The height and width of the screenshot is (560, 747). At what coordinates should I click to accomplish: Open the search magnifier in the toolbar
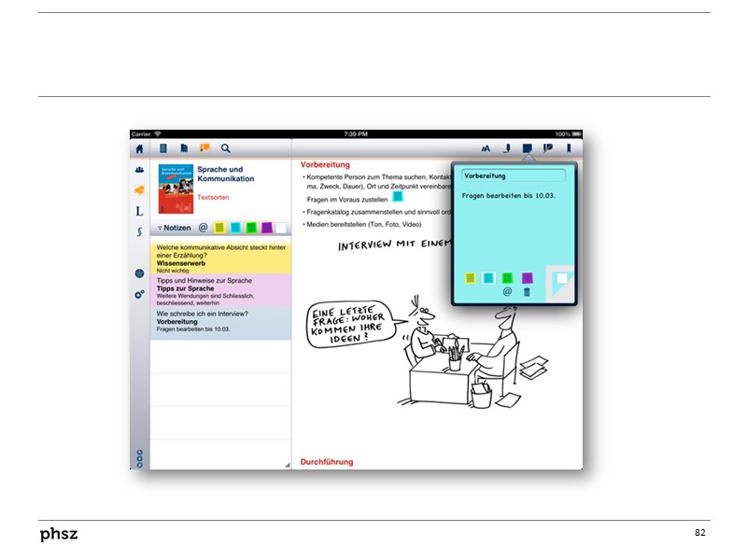point(225,148)
